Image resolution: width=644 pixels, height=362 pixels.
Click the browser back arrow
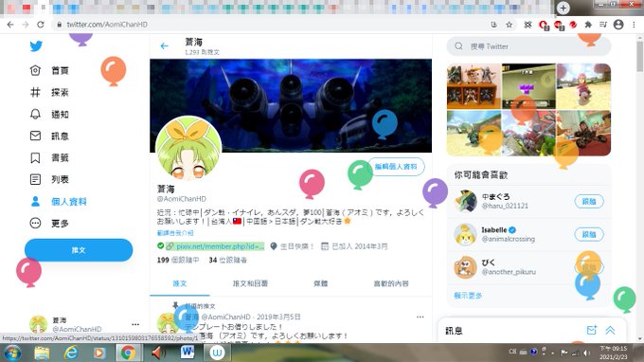10,25
